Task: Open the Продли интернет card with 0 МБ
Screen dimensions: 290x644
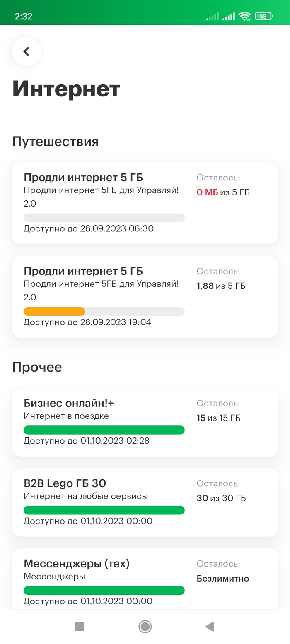Action: tap(145, 203)
